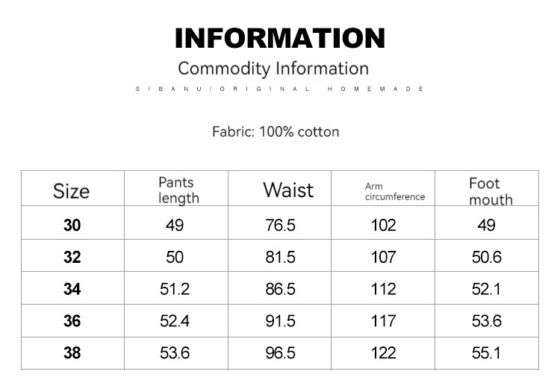Screen dimensions: 560x392
Task: Select the Pants length column header
Action: coord(178,190)
